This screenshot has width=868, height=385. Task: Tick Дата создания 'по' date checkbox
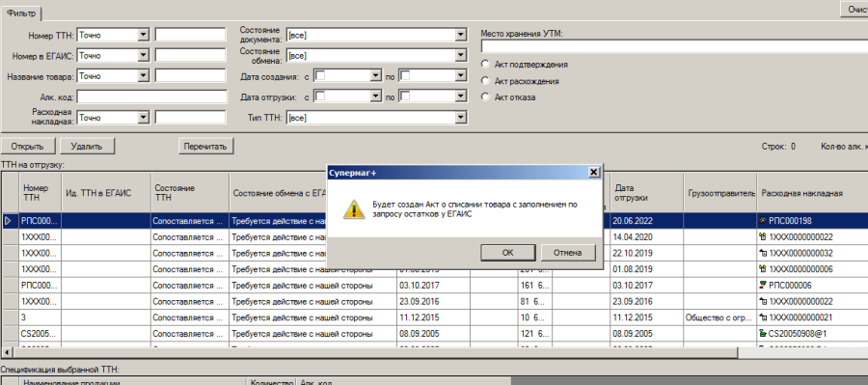(405, 75)
